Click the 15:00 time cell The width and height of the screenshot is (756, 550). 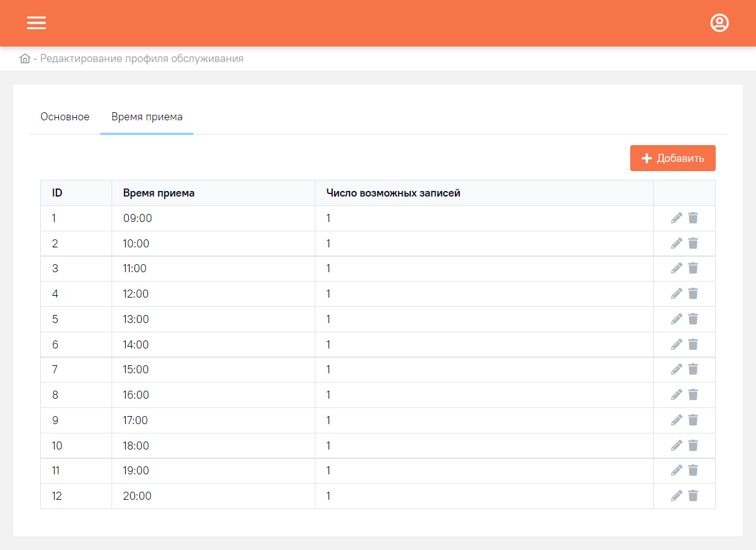pos(213,370)
